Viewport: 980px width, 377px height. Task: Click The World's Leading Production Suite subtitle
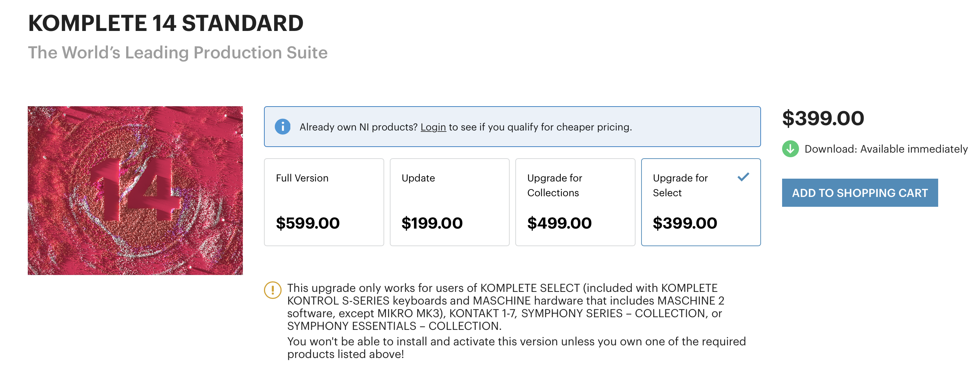tap(178, 52)
